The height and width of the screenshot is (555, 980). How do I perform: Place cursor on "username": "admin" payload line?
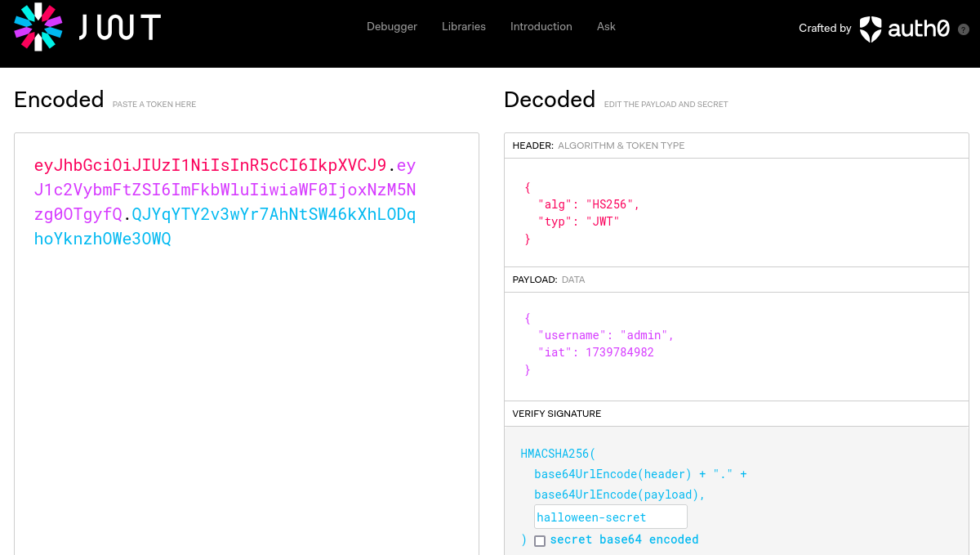click(605, 335)
